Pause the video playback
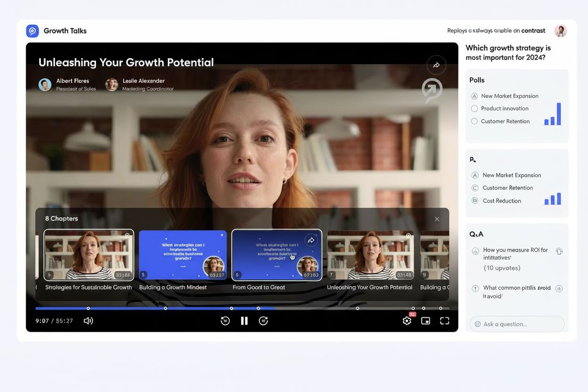This screenshot has height=392, width=588. (x=244, y=321)
